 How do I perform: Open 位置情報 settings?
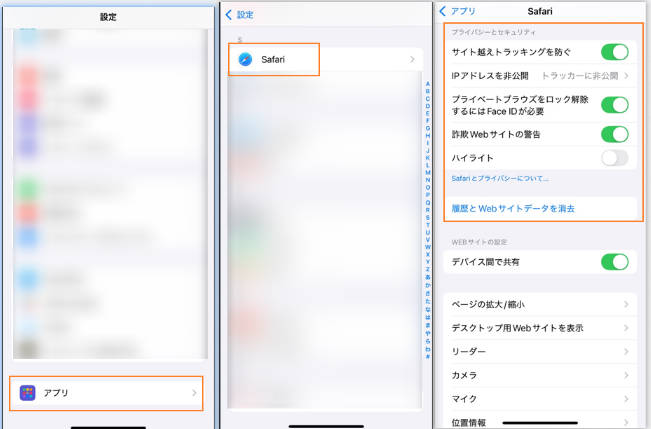[x=540, y=422]
